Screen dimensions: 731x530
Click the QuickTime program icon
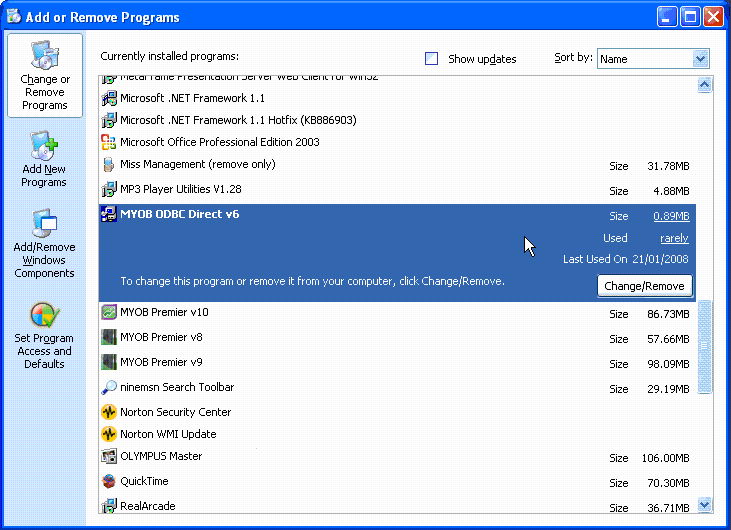tap(109, 480)
